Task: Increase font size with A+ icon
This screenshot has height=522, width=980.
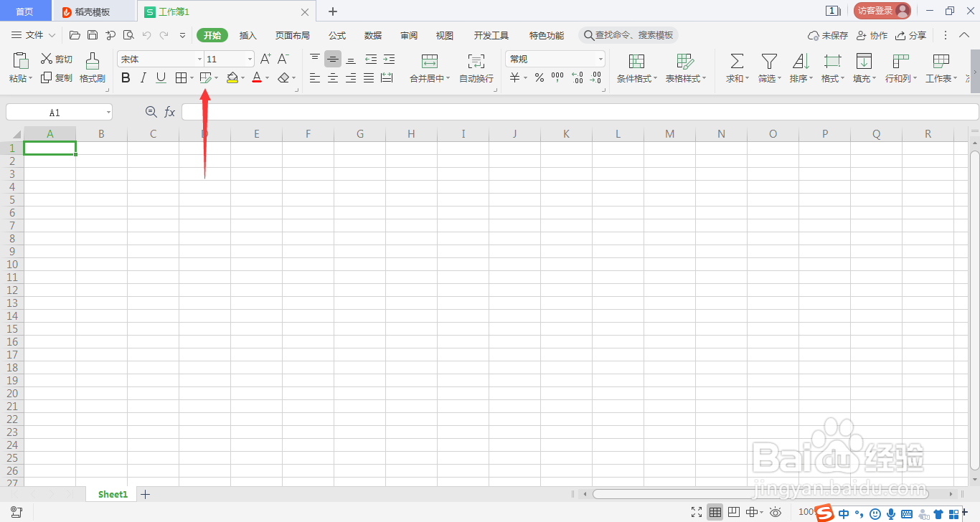Action: (265, 59)
